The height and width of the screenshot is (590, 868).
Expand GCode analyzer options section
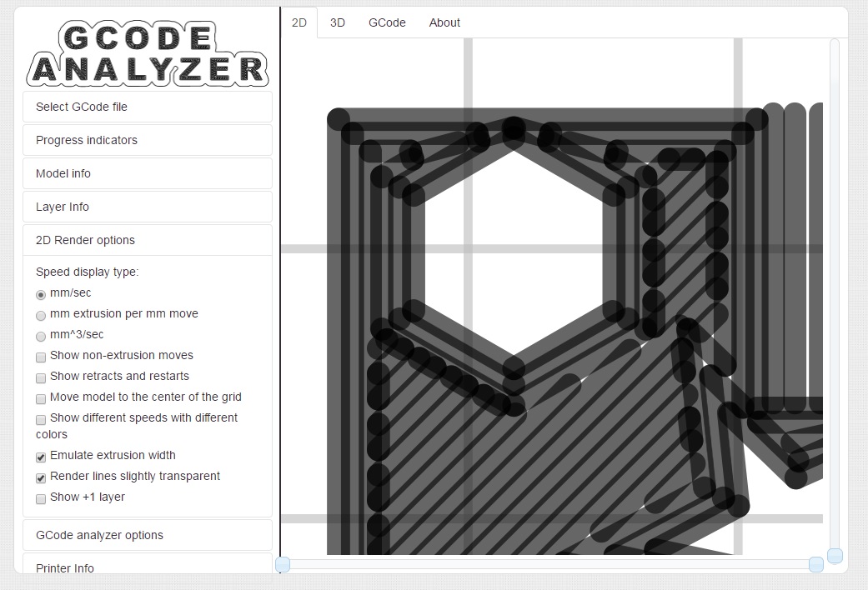click(x=148, y=535)
